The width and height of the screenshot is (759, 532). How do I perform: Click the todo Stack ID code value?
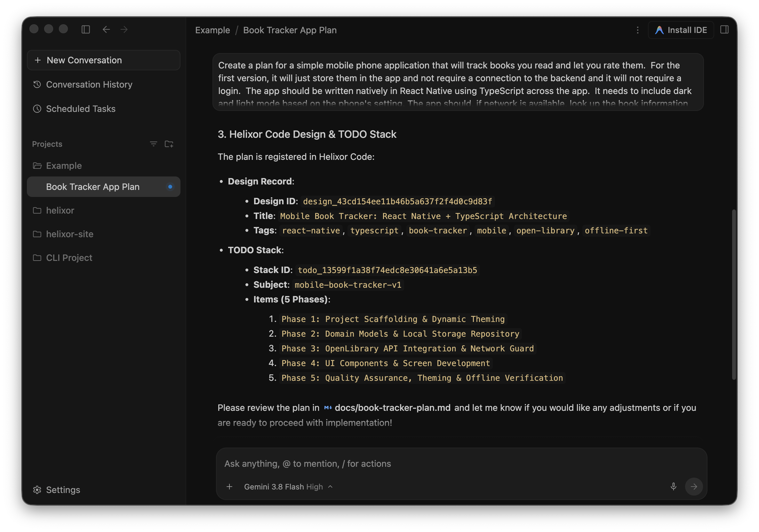coord(387,270)
